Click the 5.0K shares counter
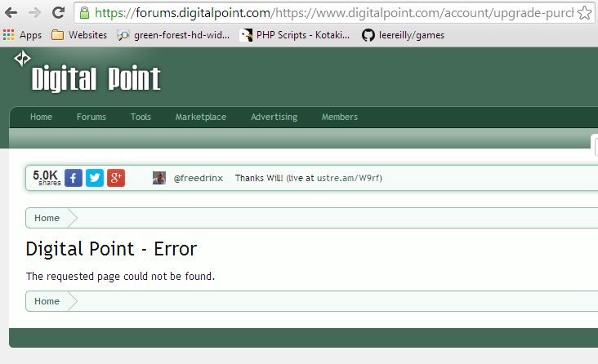 pyautogui.click(x=47, y=178)
